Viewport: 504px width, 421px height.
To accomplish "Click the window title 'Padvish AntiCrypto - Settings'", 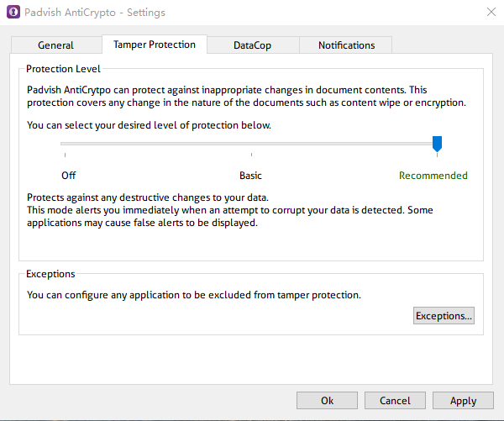I will [x=95, y=13].
